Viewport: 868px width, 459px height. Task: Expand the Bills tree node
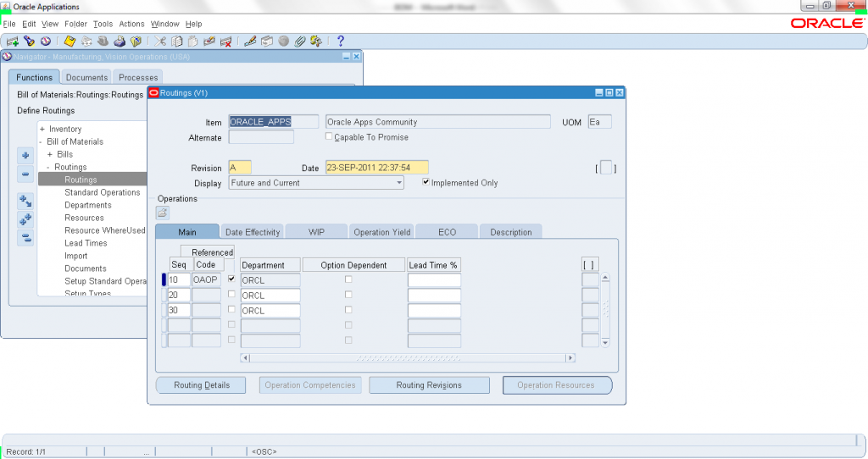49,154
